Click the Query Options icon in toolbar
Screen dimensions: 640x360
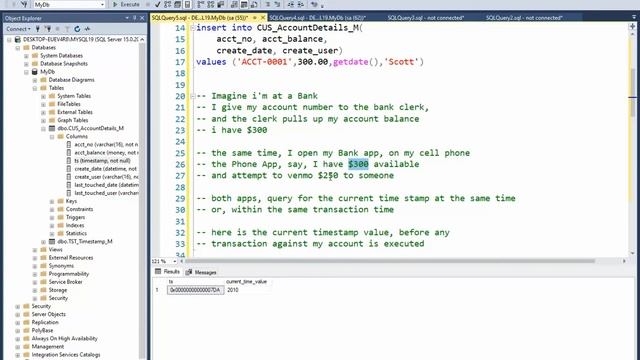tap(178, 4)
